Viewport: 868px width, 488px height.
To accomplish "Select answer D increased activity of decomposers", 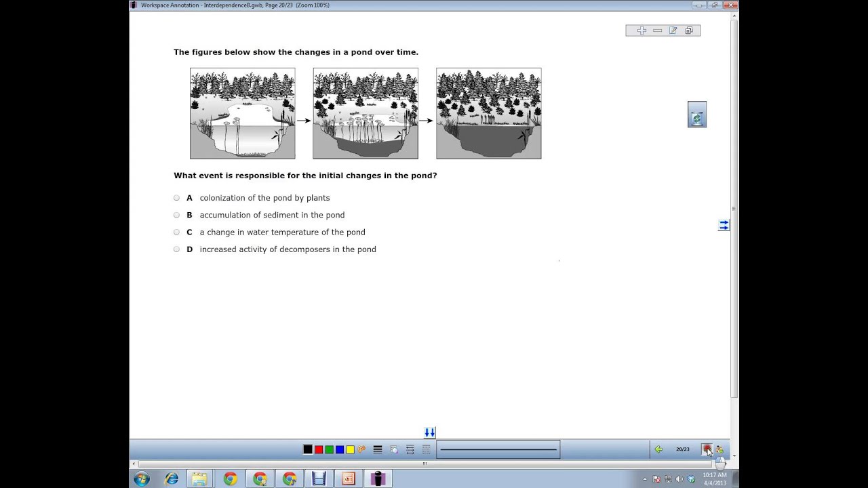I will pos(177,249).
